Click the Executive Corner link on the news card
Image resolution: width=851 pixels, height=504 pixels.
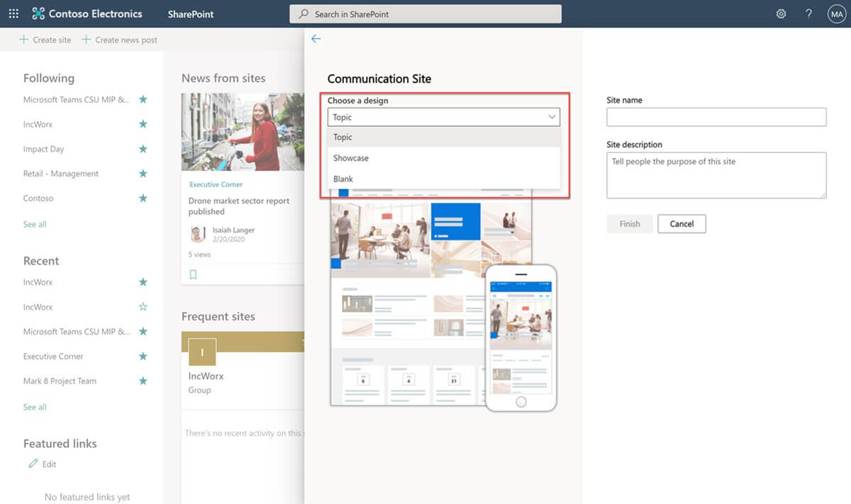pyautogui.click(x=216, y=184)
